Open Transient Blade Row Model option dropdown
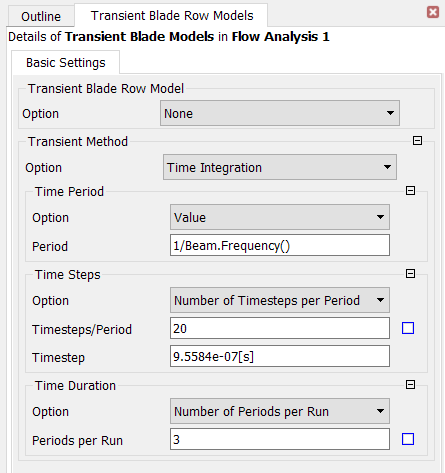The height and width of the screenshot is (473, 445). coord(280,113)
